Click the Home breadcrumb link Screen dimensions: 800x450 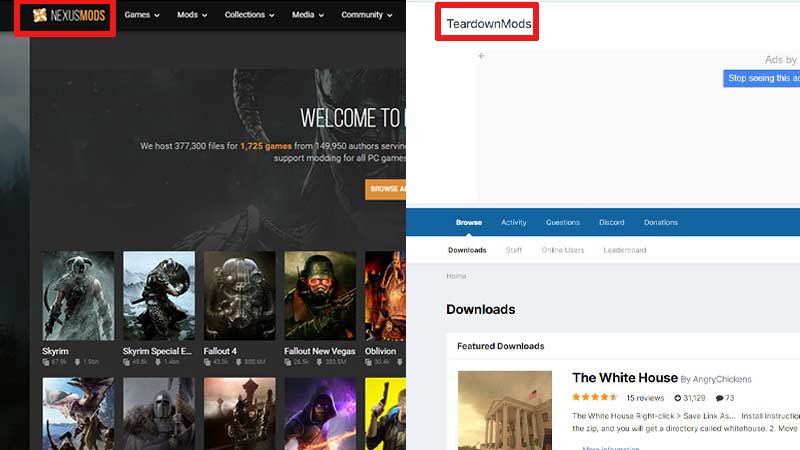pyautogui.click(x=456, y=276)
